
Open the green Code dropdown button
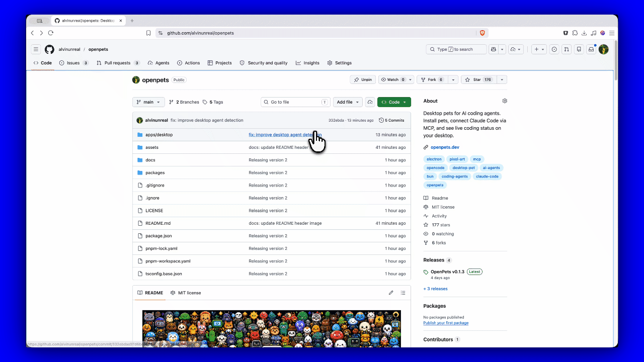point(394,102)
